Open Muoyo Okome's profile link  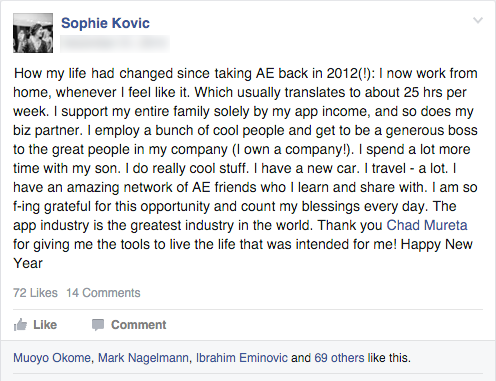52,358
